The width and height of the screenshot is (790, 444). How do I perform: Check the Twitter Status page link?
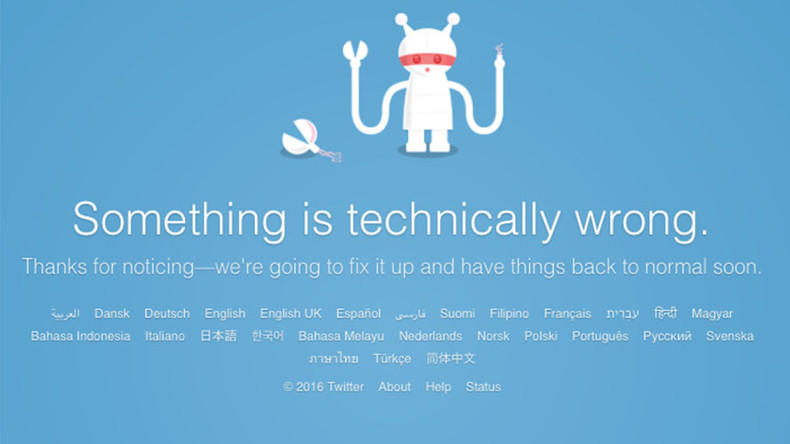[x=483, y=387]
